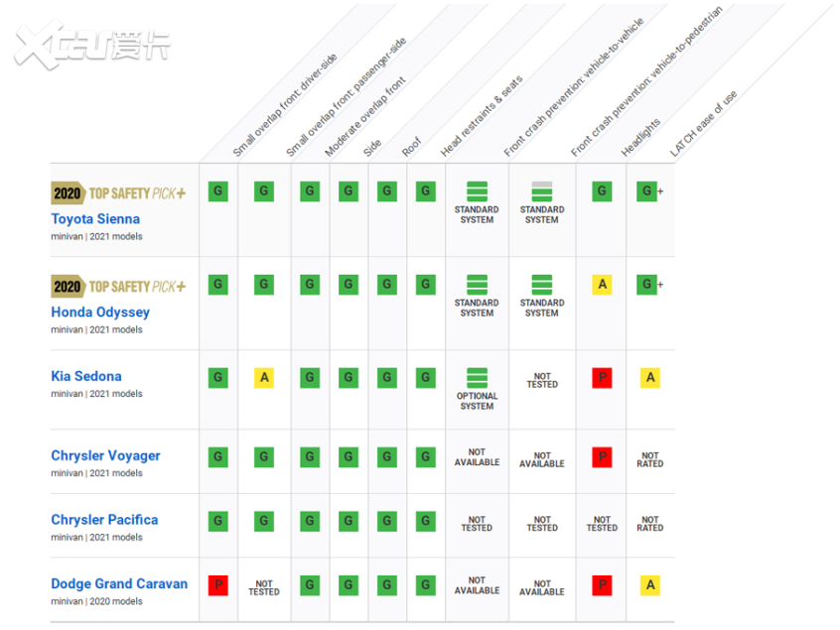Click Toyota Sienna's vehicle-to-vehicle superior bars icon
Screen dimensions: 840x630
point(477,191)
